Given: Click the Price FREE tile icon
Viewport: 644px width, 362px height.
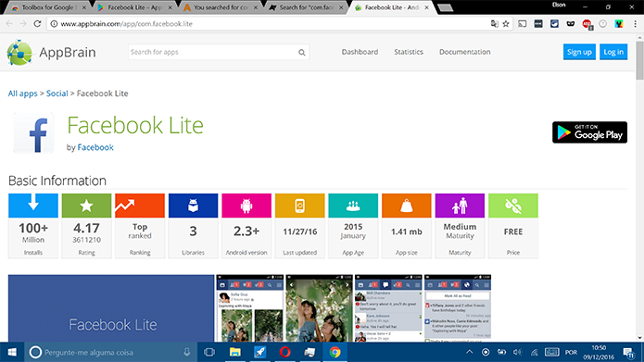Looking at the screenshot, I should pos(513,206).
